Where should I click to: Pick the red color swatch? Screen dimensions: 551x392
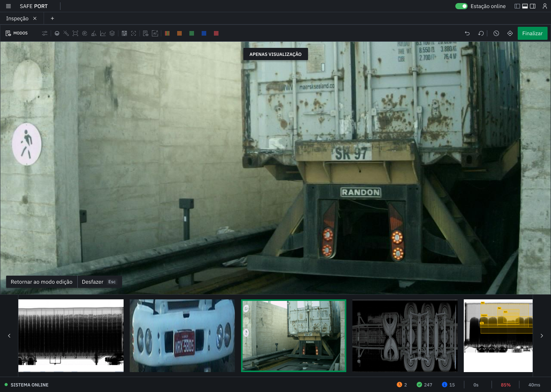click(x=216, y=33)
